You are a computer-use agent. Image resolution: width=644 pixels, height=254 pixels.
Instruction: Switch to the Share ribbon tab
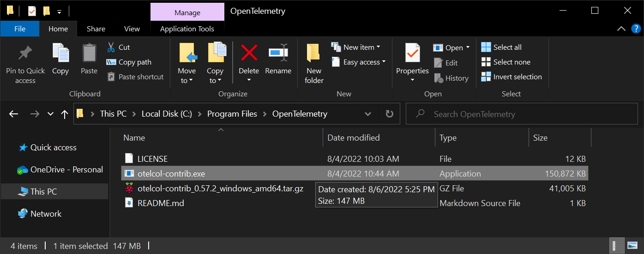coord(96,29)
